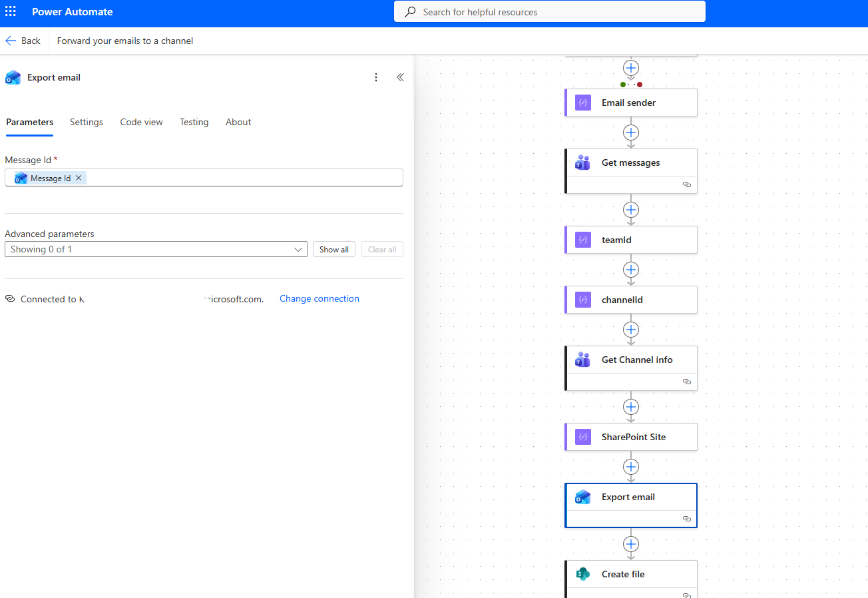Click the more options ellipsis in Export email panel
The image size is (868, 598).
point(376,77)
